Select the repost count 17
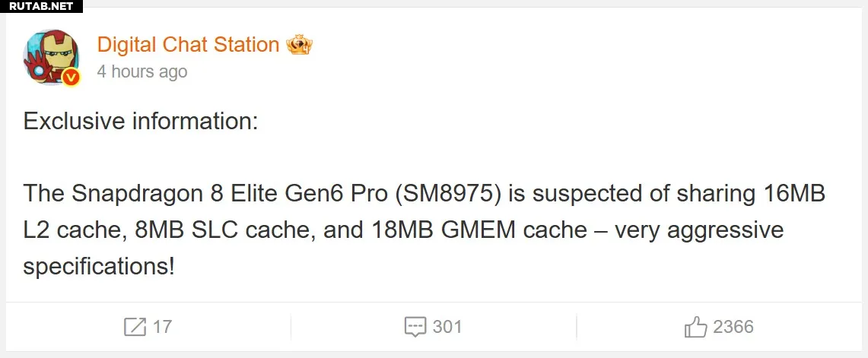 tap(162, 328)
